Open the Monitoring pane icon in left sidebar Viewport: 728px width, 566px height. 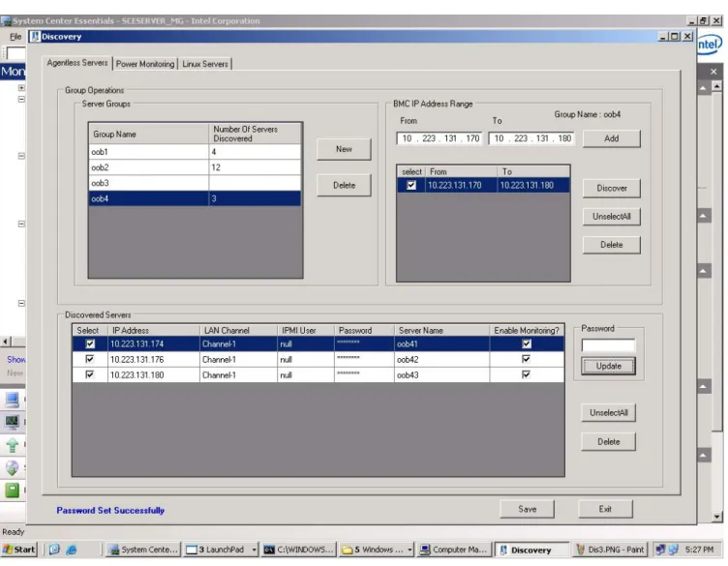click(x=12, y=421)
